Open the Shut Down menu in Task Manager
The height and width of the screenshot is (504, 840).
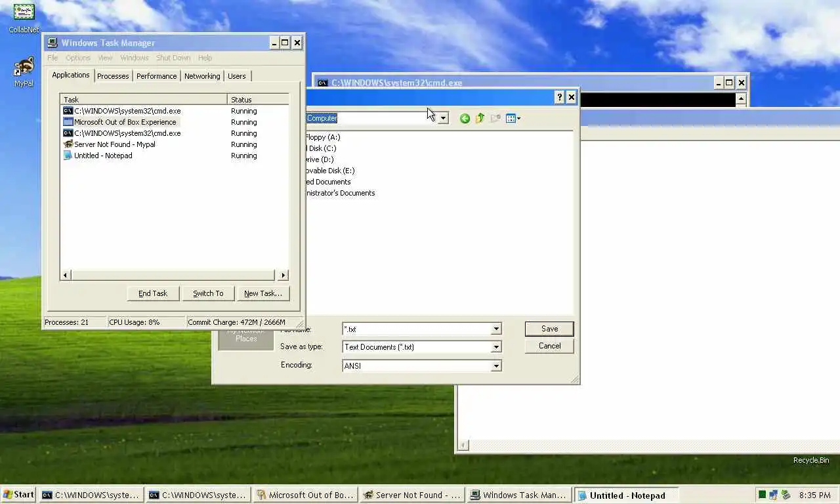coord(173,58)
